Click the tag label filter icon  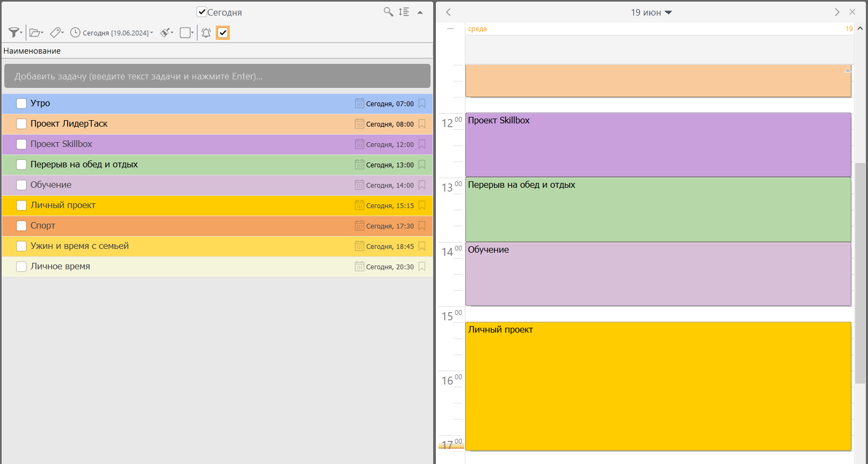point(56,33)
